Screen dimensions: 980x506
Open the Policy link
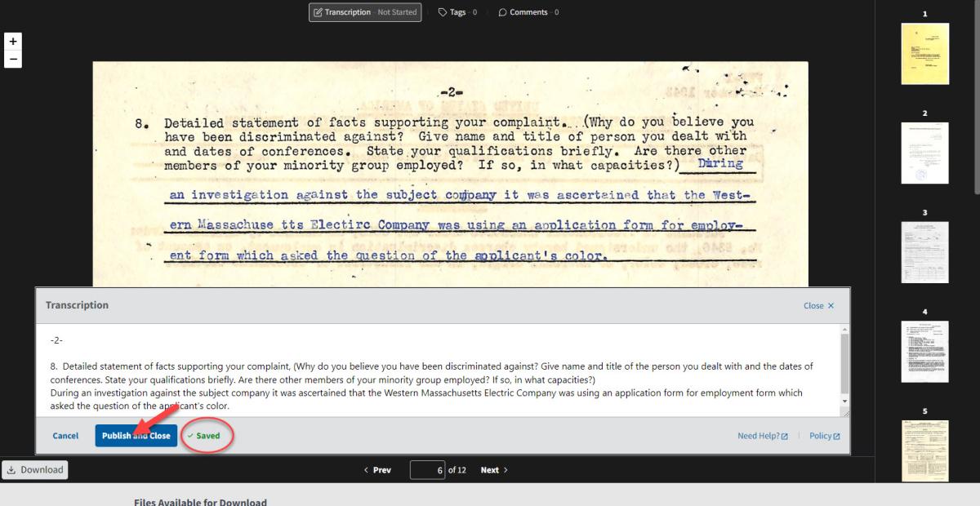coord(824,436)
